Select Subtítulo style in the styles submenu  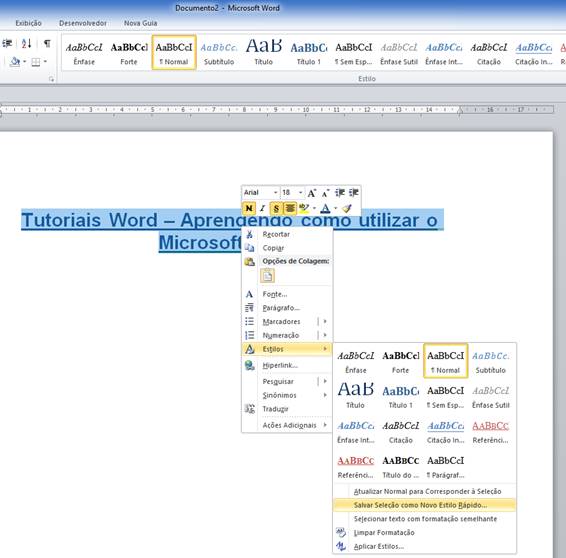click(491, 361)
